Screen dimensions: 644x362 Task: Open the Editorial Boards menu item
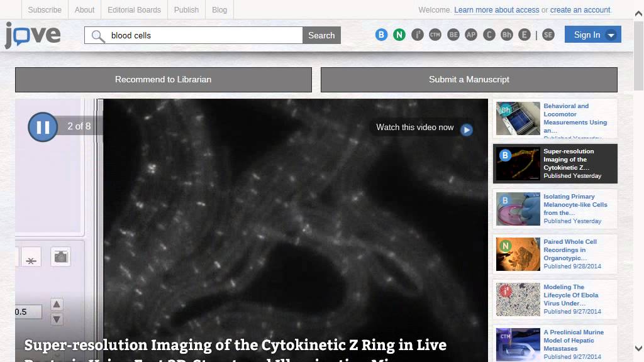tap(135, 10)
